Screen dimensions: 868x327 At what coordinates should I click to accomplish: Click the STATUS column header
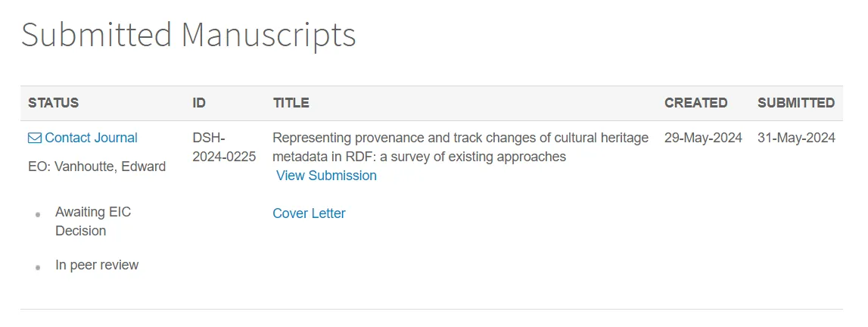tap(53, 103)
